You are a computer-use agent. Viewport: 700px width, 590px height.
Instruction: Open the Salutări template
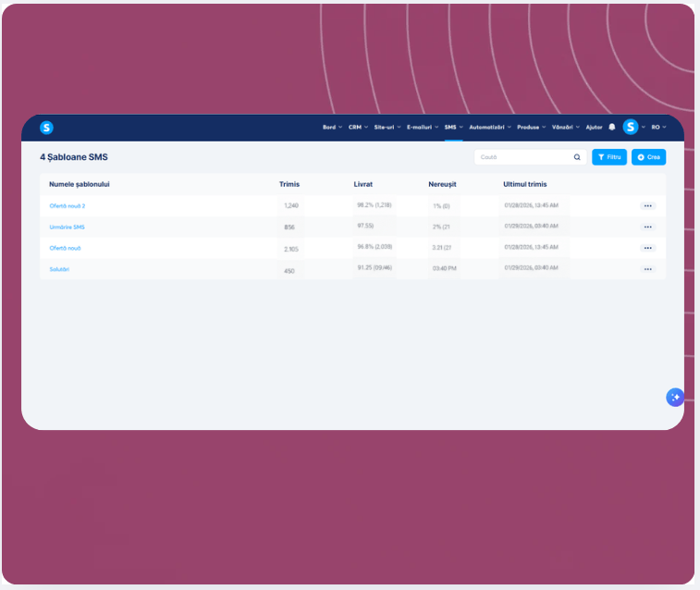(59, 269)
